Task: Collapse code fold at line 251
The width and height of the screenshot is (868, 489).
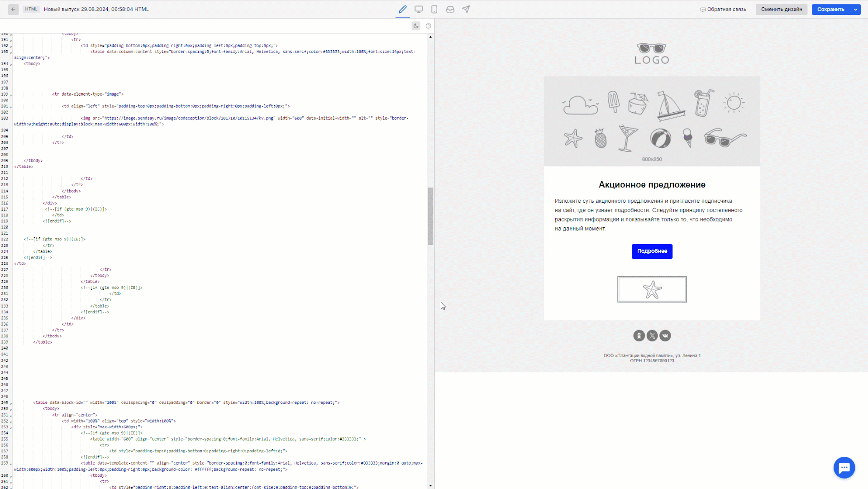Action: click(11, 415)
